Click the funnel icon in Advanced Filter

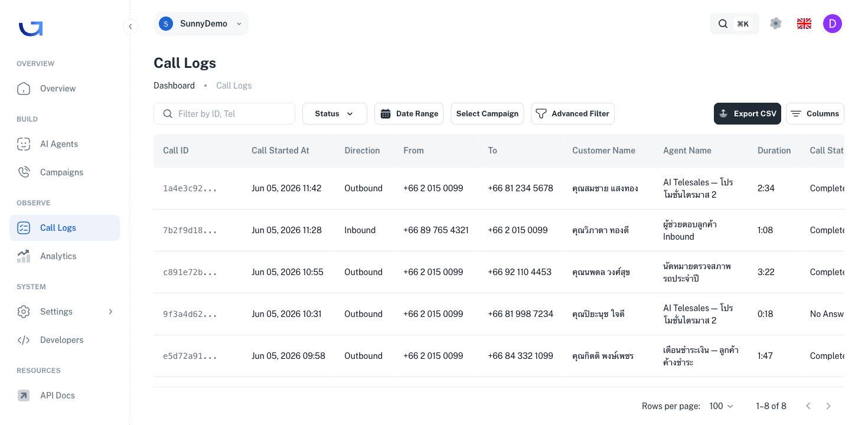[x=541, y=114]
